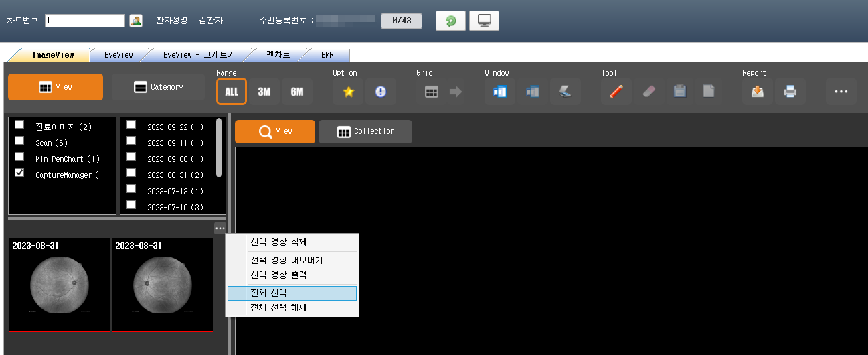Tick the 2023-09-22 date checkbox
Image resolution: width=868 pixels, height=355 pixels.
(x=131, y=125)
